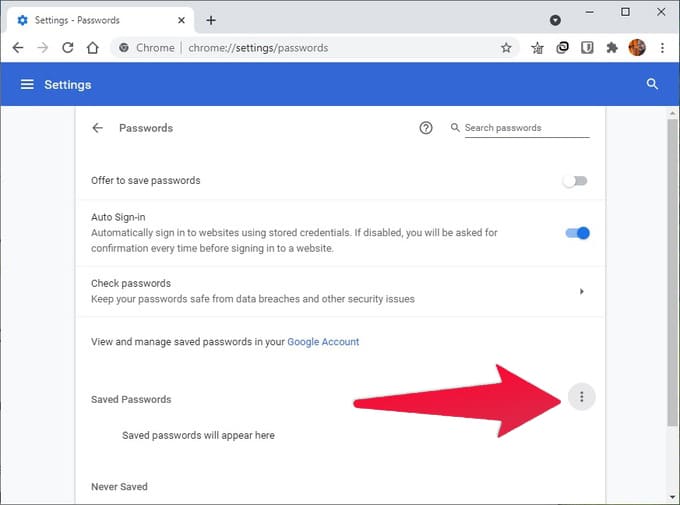Click the square-badge extension icon beside puzzle icon
Screen dimensions: 680x505
tap(587, 47)
